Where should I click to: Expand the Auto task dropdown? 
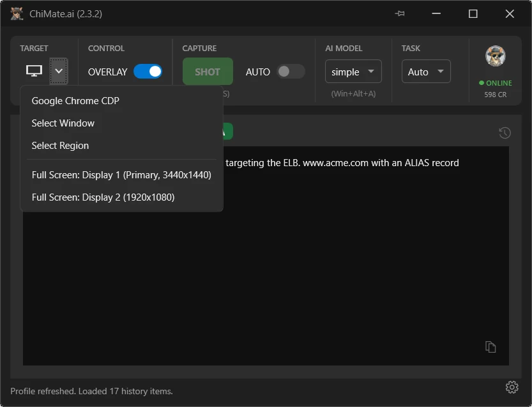coord(426,72)
